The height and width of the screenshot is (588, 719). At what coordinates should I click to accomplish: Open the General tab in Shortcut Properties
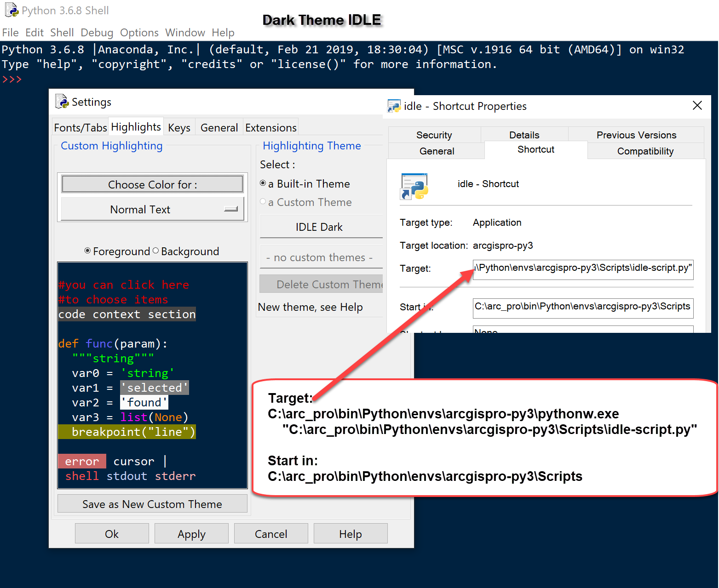[x=437, y=151]
